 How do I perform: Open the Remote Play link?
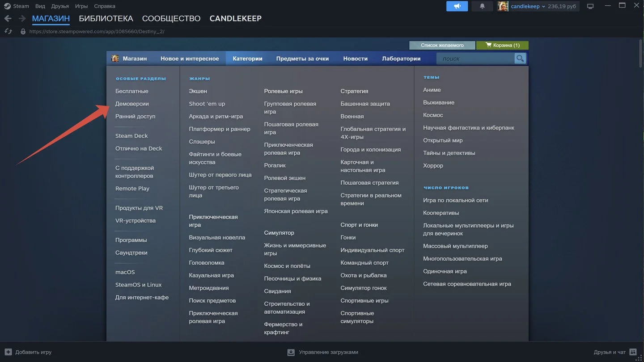132,189
